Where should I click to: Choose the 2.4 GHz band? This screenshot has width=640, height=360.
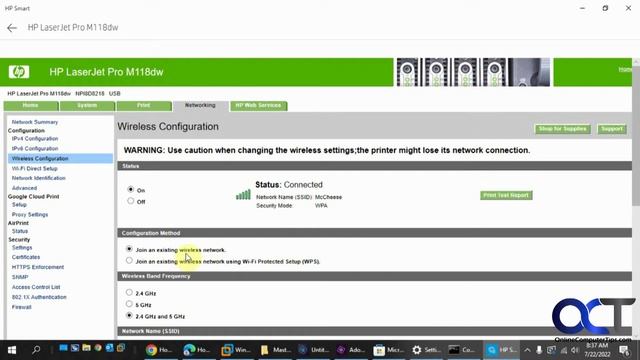pos(129,292)
